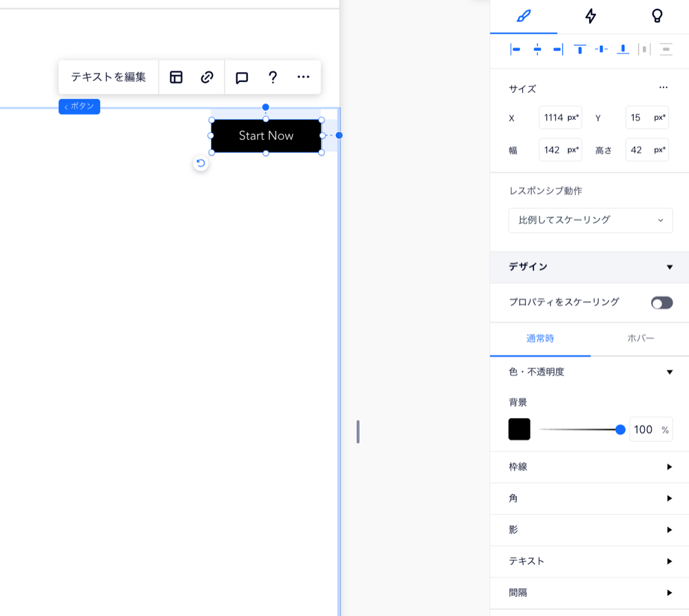Select the Start Now button on canvas
The height and width of the screenshot is (616, 689).
pyautogui.click(x=266, y=136)
